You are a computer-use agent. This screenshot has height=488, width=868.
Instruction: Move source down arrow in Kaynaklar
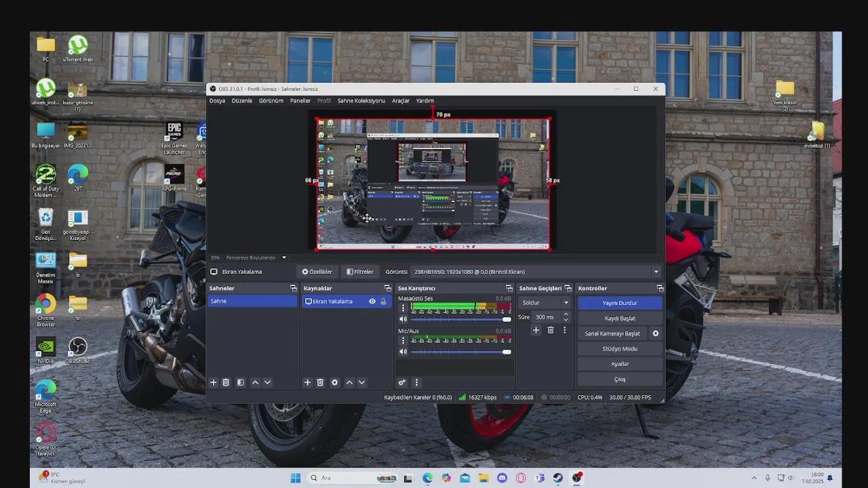coord(361,382)
